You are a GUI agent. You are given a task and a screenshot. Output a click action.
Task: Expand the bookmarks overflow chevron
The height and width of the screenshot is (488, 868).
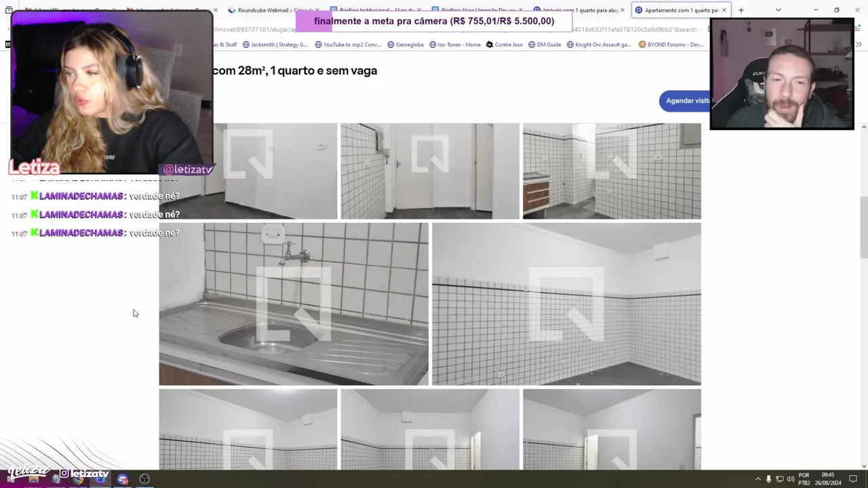tap(859, 45)
